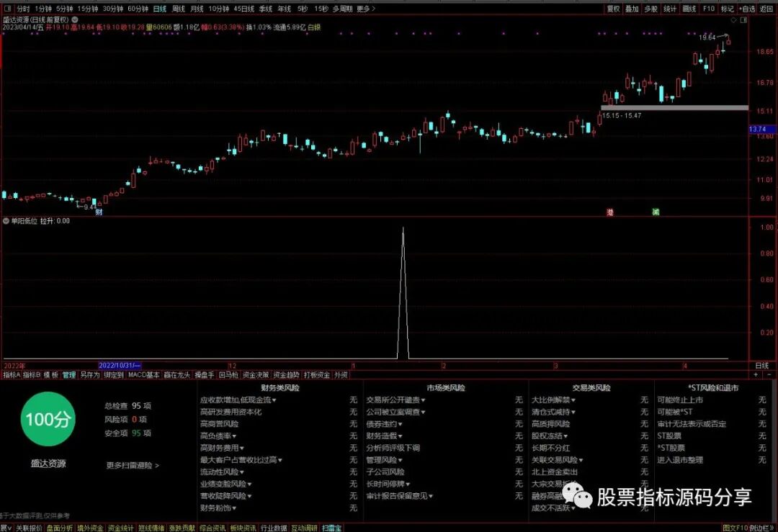Open the 关联报价 bottom tab
Screen dimensions: 778x532
(x=30, y=528)
